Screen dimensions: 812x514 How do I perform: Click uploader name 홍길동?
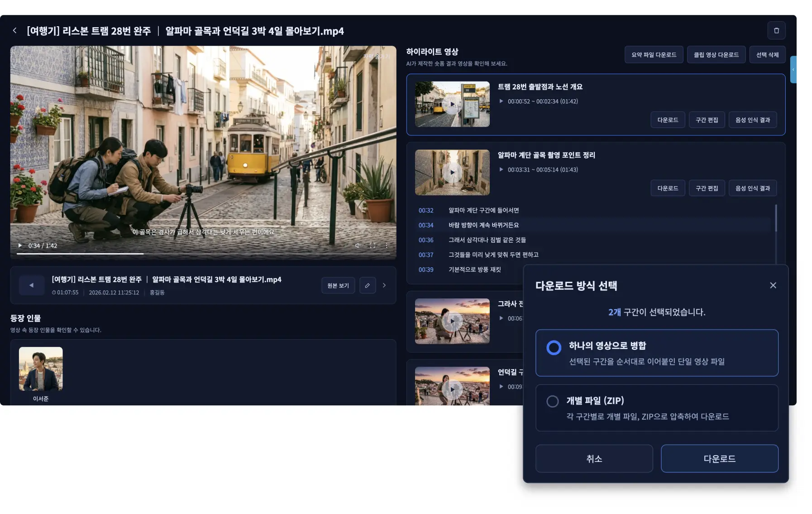157,293
